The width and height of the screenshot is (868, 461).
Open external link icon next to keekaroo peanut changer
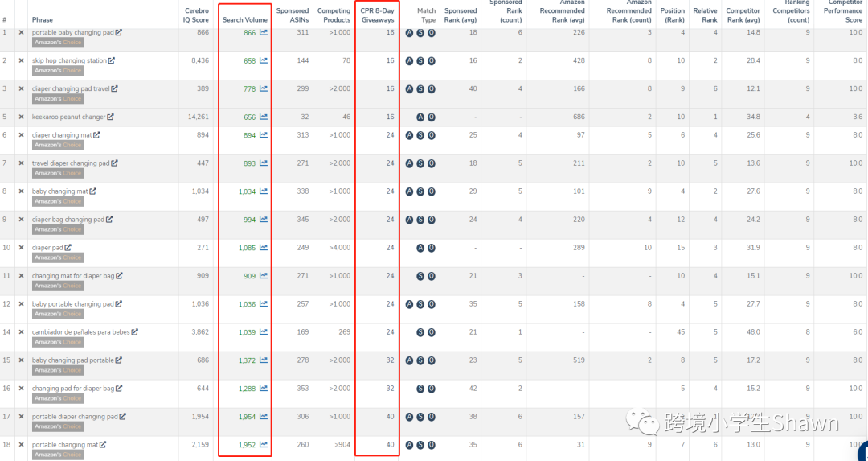(110, 117)
